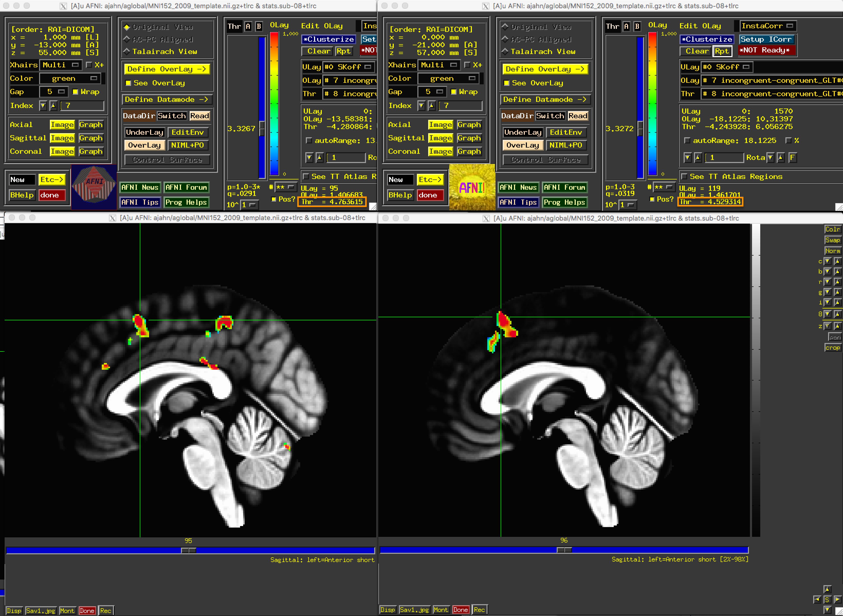Increase gamma with the 'g' up arrow
The image size is (843, 616).
pyautogui.click(x=837, y=292)
